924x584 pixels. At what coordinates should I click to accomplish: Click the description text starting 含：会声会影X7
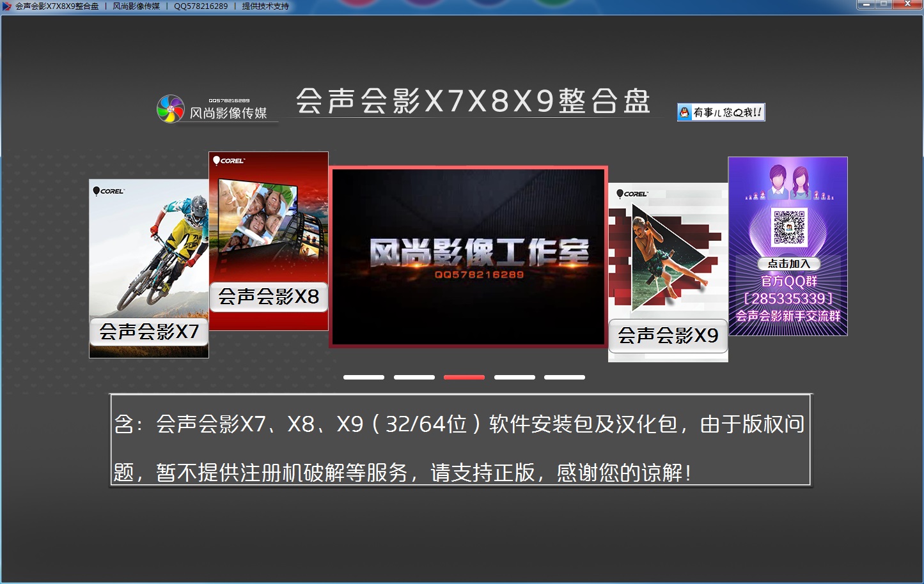[459, 424]
